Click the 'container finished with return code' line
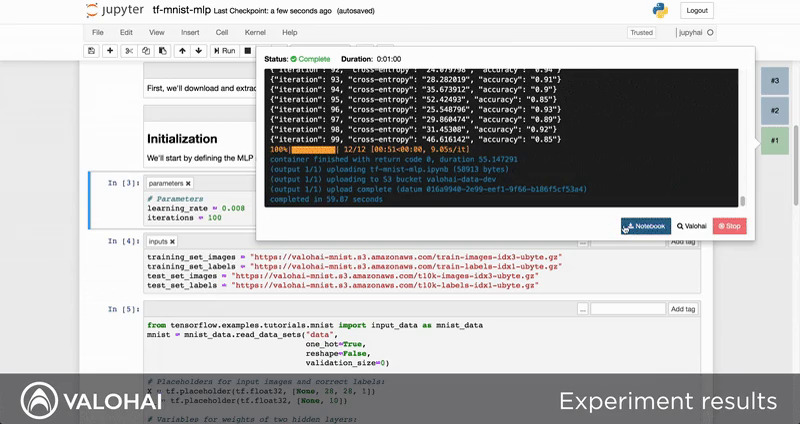Screen dimensions: 800x424 click(393, 159)
